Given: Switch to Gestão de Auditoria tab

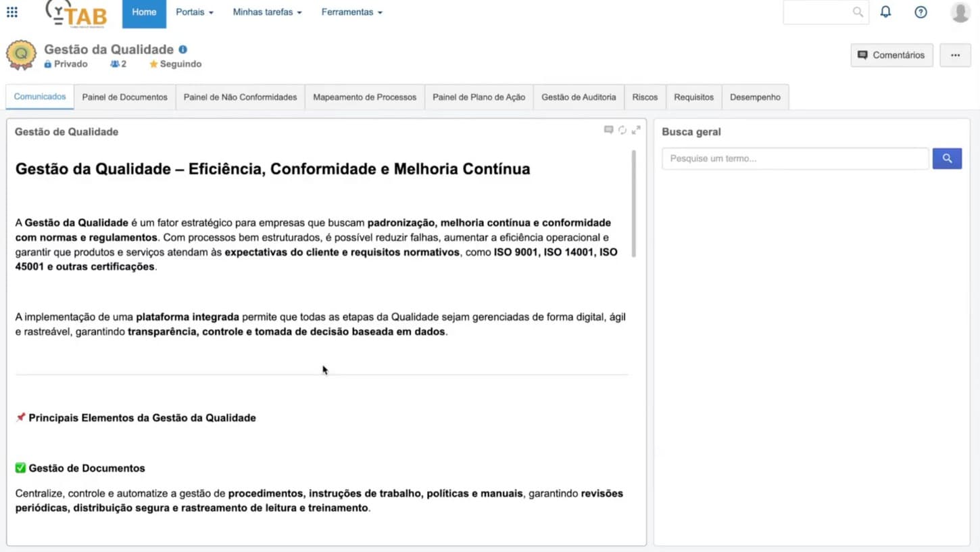Looking at the screenshot, I should point(579,97).
